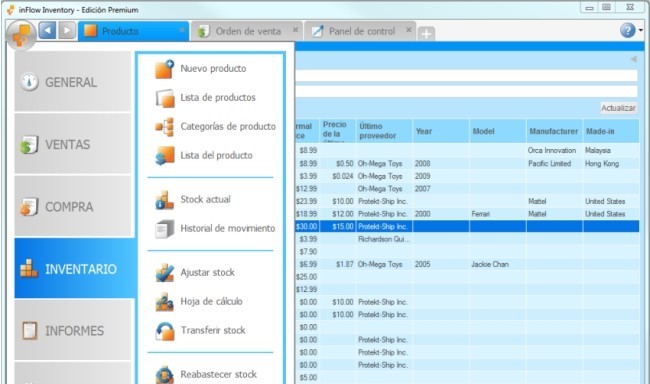Viewport: 650px width, 384px height.
Task: Click the GENERAL clock icon
Action: 29,81
